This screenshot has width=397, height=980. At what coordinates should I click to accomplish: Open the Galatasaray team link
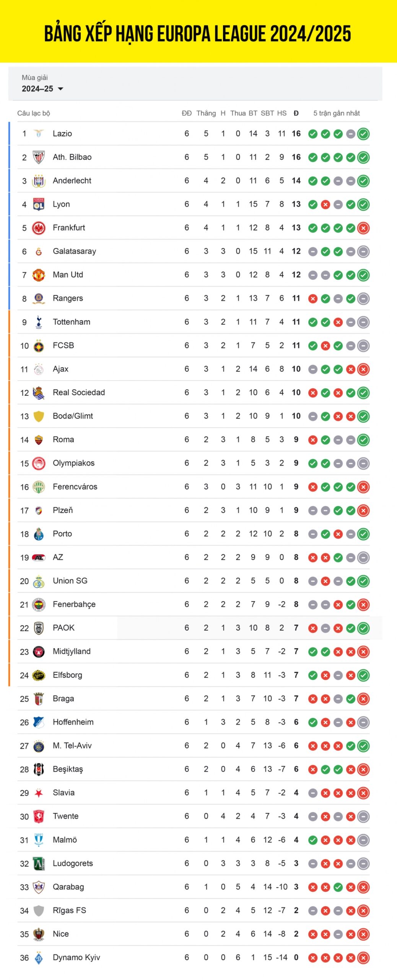[74, 251]
